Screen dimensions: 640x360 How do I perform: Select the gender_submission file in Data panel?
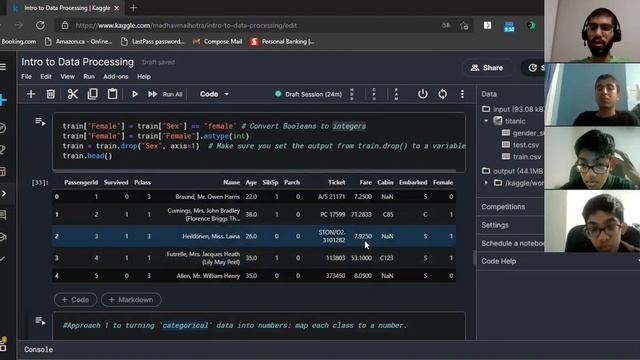pyautogui.click(x=528, y=133)
